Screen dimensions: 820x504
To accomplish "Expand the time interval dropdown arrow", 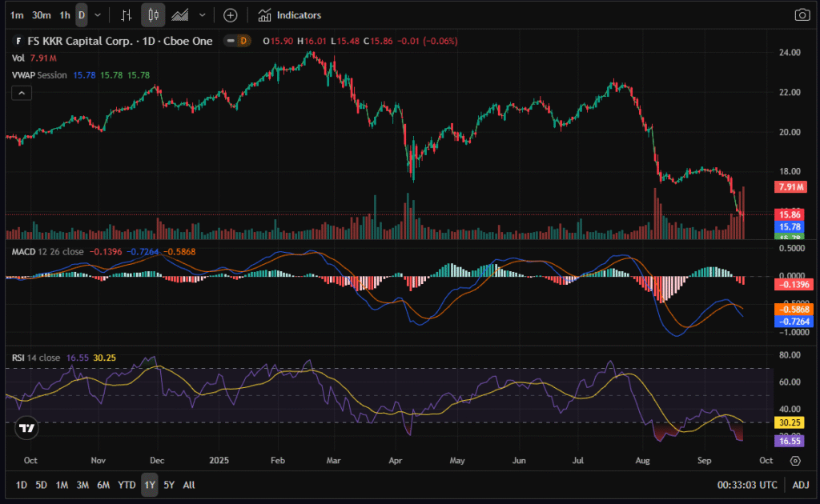I will (98, 15).
